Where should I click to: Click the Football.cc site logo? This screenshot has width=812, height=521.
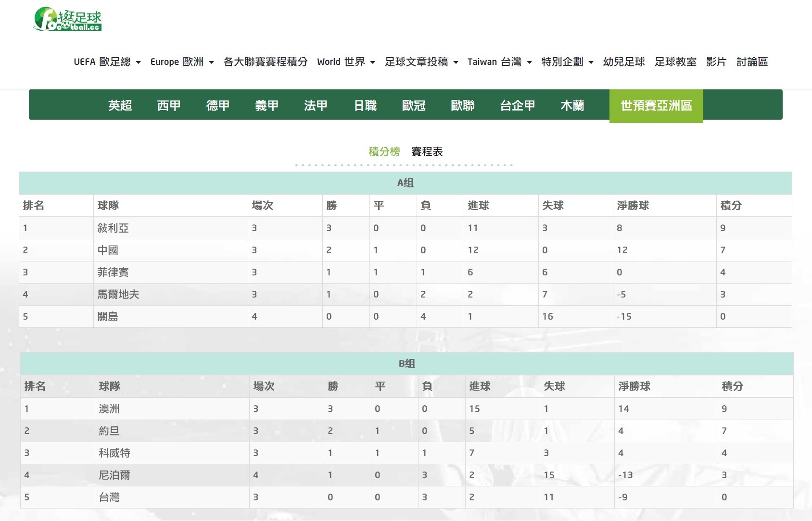[67, 19]
